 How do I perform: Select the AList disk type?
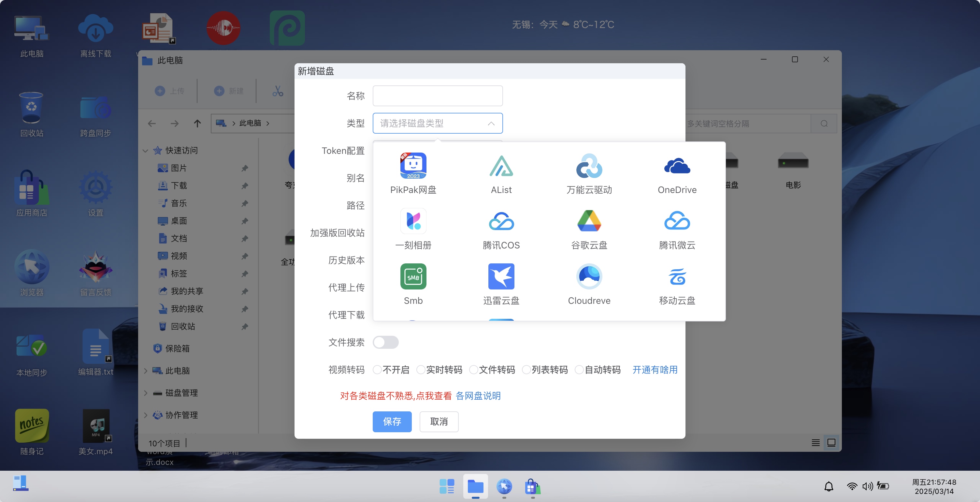[x=501, y=173]
